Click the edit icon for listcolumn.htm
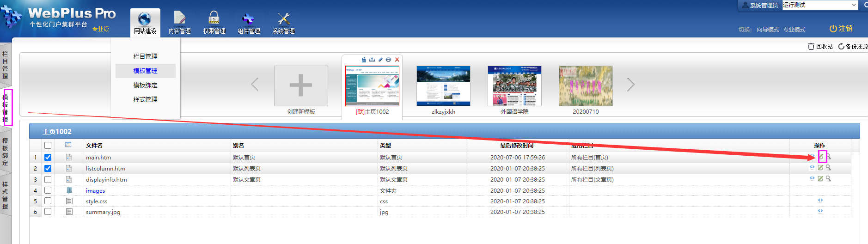The height and width of the screenshot is (244, 868). (x=820, y=168)
